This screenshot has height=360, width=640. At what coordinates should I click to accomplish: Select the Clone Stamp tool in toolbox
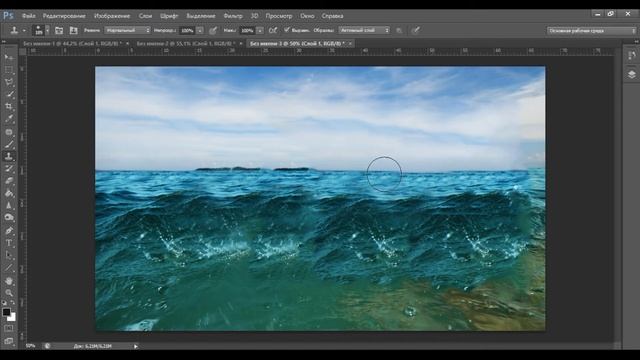point(9,156)
